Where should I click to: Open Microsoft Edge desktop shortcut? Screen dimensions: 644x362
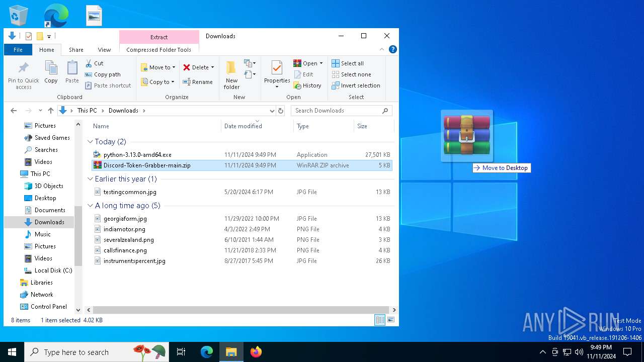pyautogui.click(x=55, y=15)
